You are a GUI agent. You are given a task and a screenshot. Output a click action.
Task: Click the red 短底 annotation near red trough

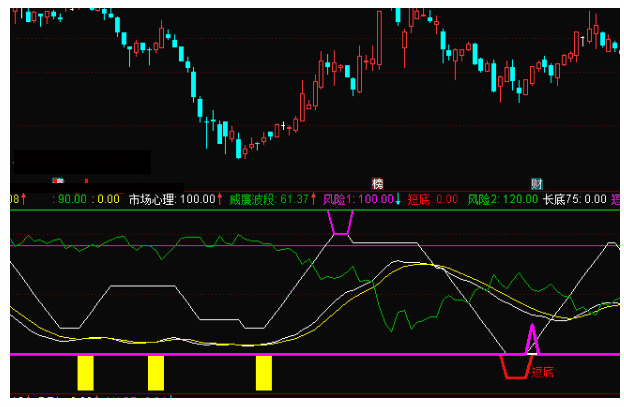click(542, 372)
